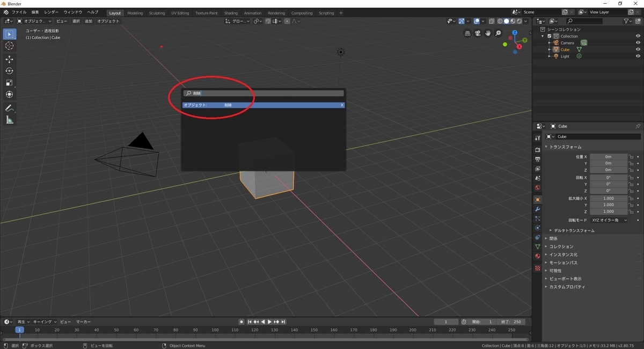Toggle X-ray mode in viewport header
644x349 pixels.
click(491, 21)
